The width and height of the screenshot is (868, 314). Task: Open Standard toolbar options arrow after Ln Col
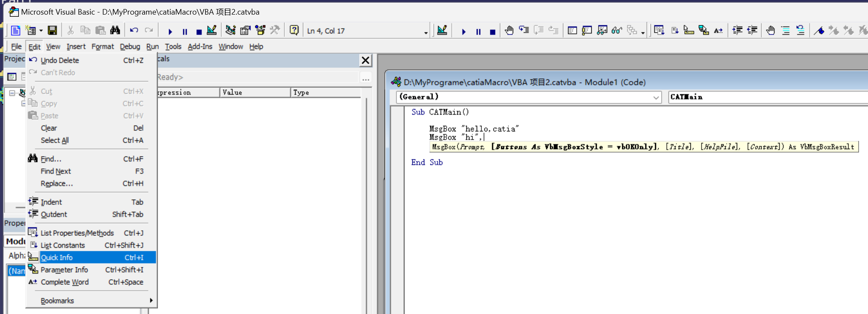426,33
